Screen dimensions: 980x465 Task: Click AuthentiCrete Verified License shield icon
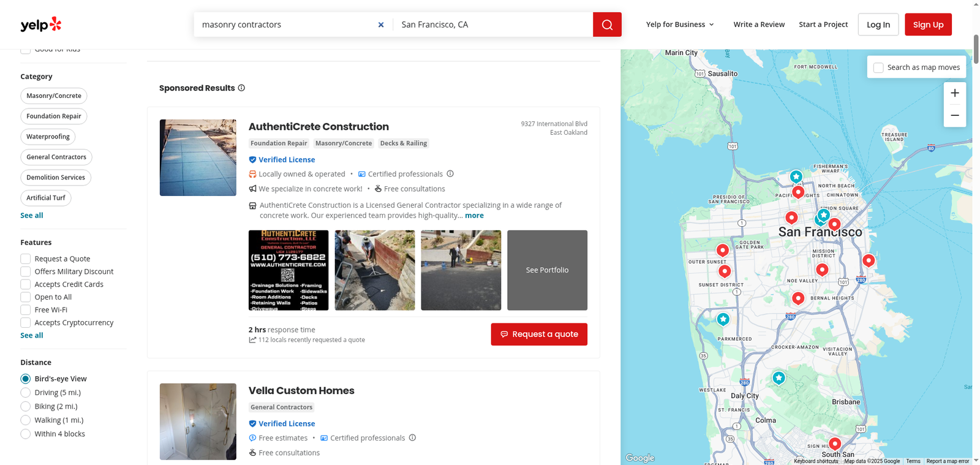(252, 159)
